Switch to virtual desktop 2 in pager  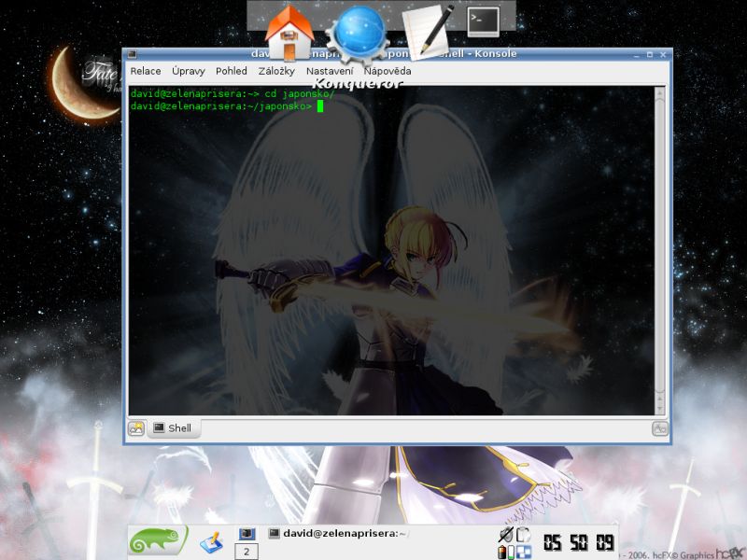(x=247, y=552)
